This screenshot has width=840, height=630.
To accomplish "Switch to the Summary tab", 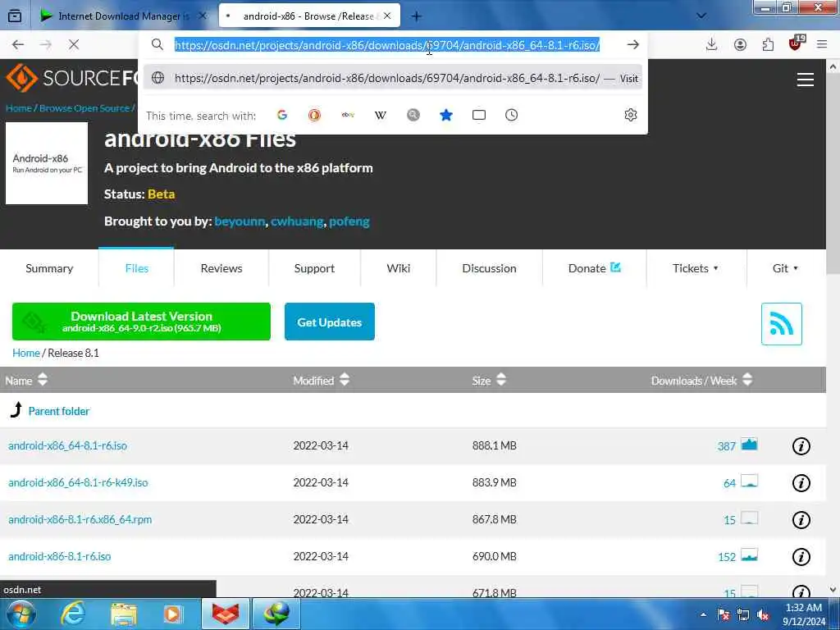I will (49, 268).
